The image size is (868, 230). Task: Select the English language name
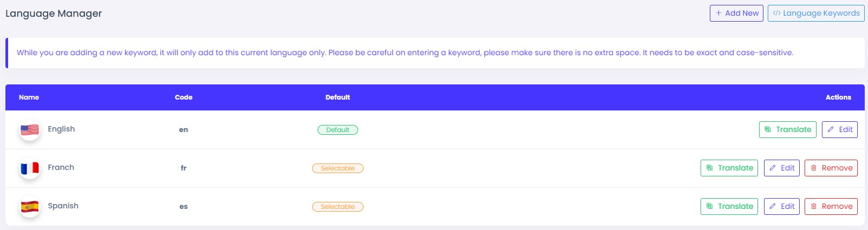pyautogui.click(x=61, y=129)
